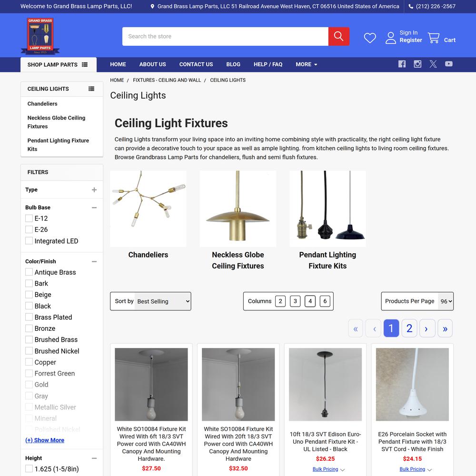Visit the Facebook page icon
Viewport: 476px width, 476px height.
click(x=402, y=64)
